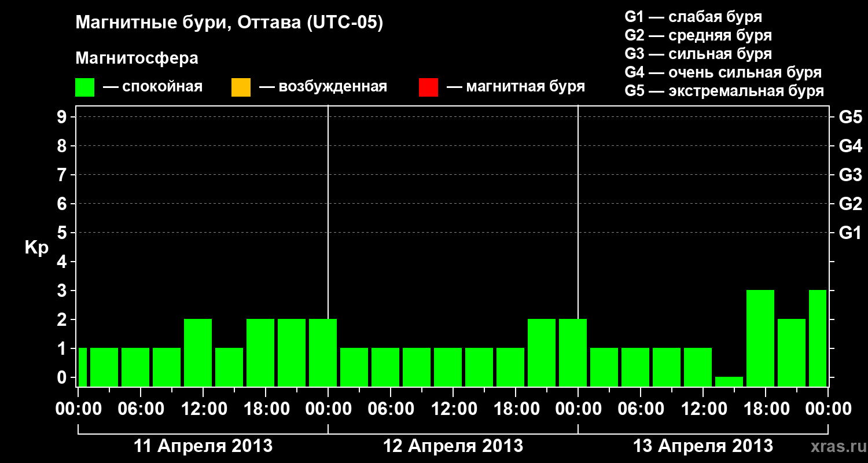Click the right axis label G2
This screenshot has width=868, height=463.
pyautogui.click(x=850, y=204)
